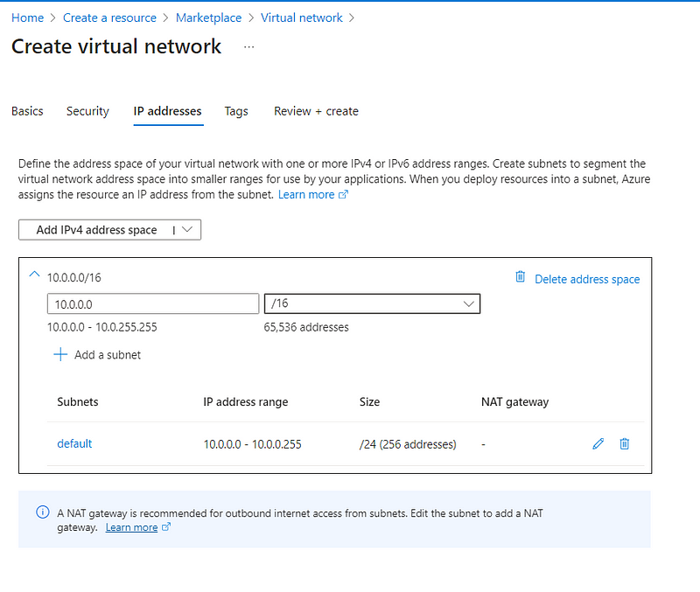The image size is (700, 592).
Task: Click external link icon after top Learn more
Action: pyautogui.click(x=343, y=195)
